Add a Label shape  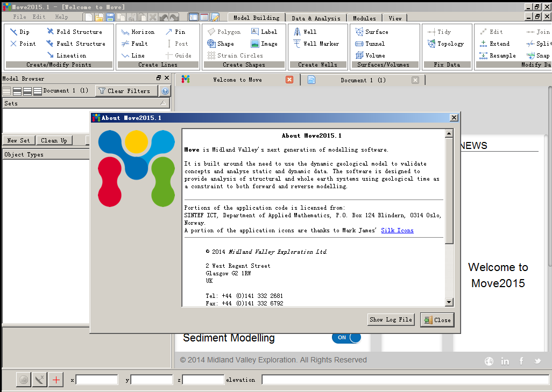tap(264, 32)
